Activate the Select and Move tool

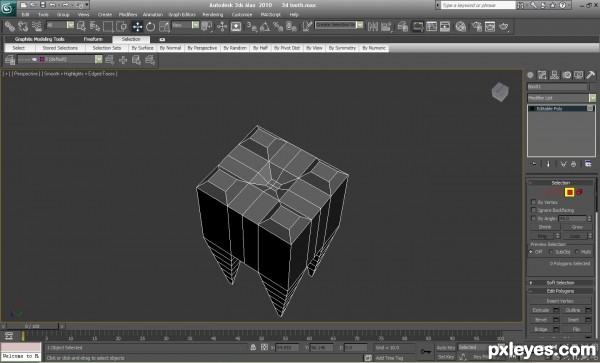point(137,26)
